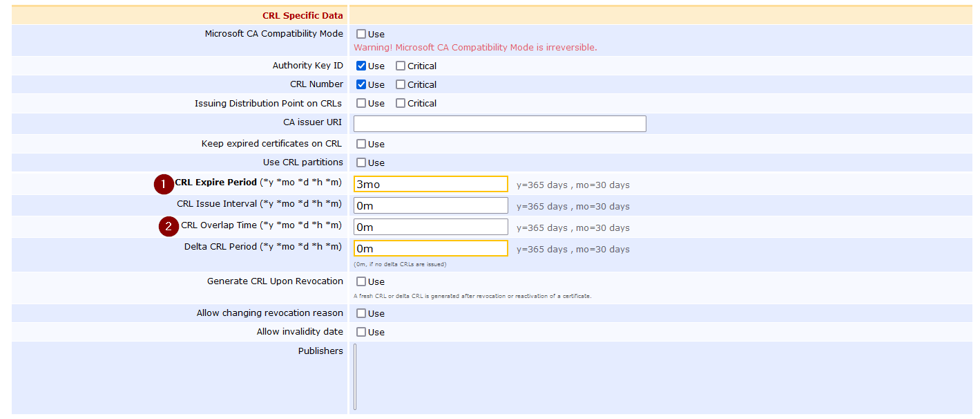The width and height of the screenshot is (980, 419).
Task: Uncheck CRL Number Use checkbox
Action: tap(361, 84)
